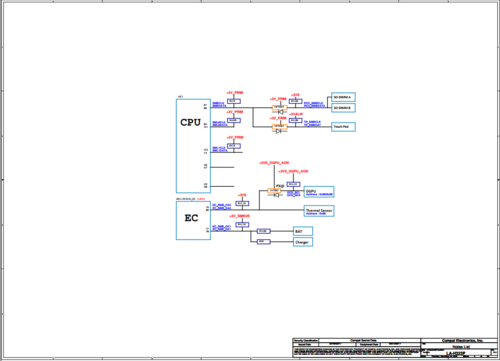This screenshot has height=361, width=500.
Task: Select the DGPU block
Action: 319,192
